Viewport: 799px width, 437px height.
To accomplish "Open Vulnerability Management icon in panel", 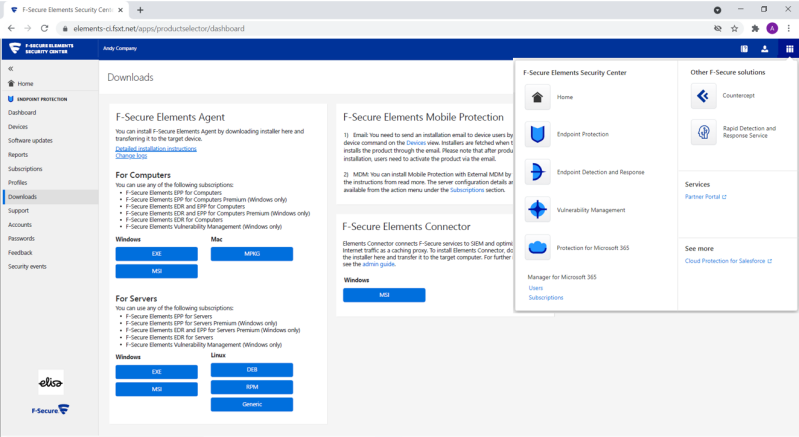I will pyautogui.click(x=538, y=210).
